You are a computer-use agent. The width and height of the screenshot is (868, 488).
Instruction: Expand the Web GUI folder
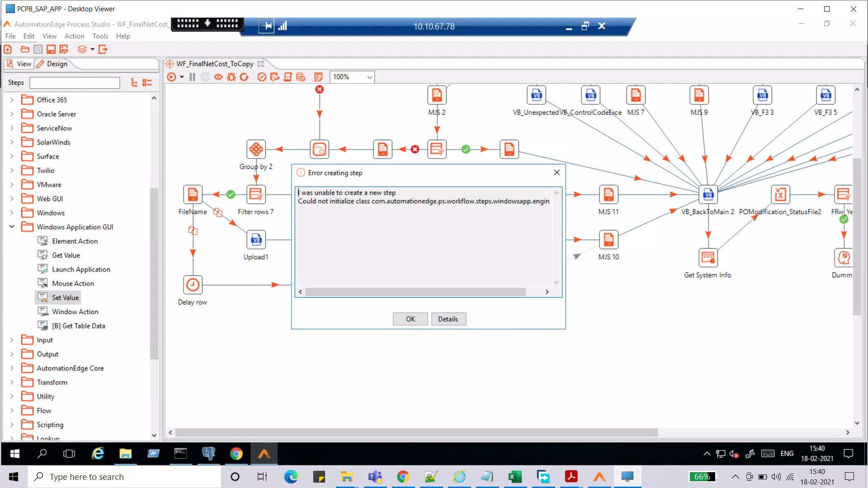click(x=12, y=199)
